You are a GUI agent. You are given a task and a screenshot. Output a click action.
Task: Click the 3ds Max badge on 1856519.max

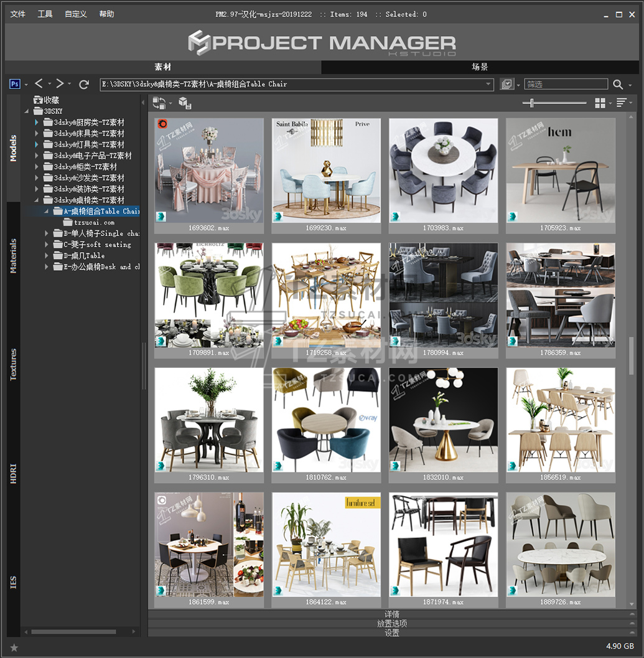pyautogui.click(x=512, y=466)
